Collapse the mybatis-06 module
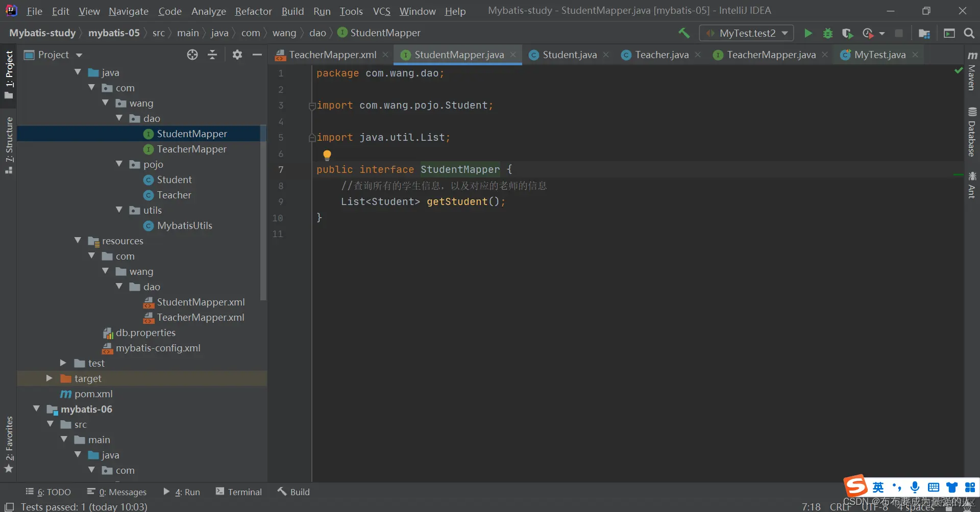980x512 pixels. [36, 409]
